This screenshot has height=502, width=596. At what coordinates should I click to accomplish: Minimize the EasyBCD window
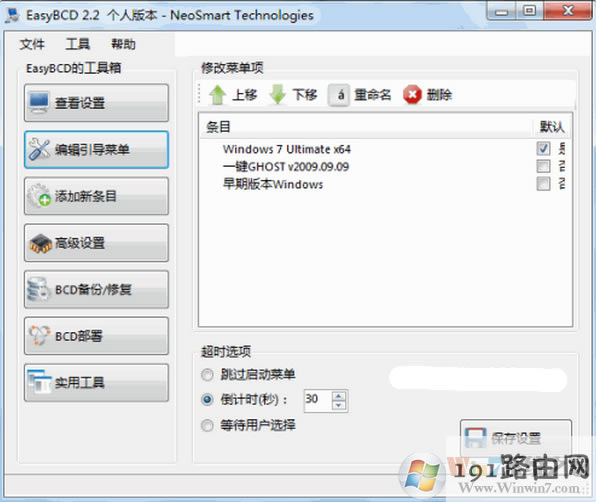point(502,11)
